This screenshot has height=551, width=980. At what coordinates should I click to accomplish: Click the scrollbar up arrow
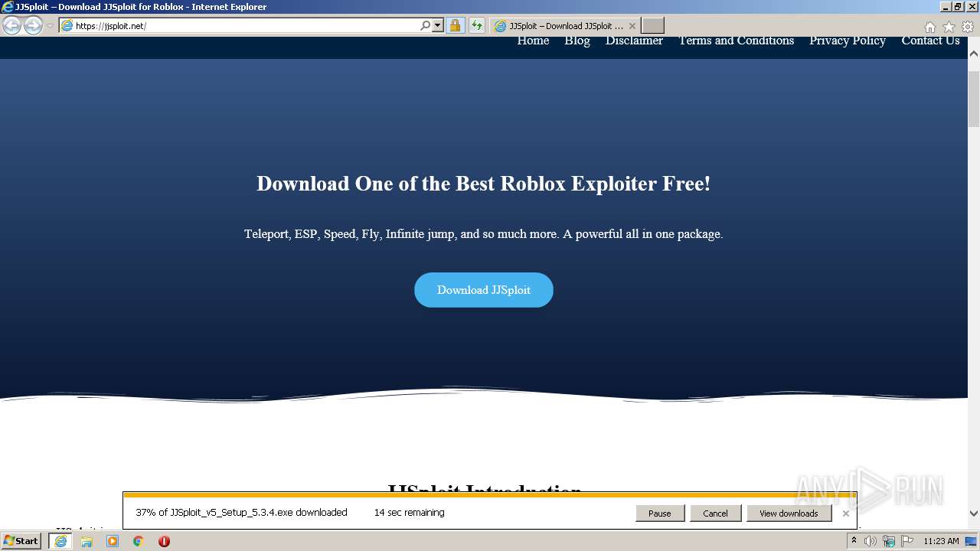click(974, 54)
